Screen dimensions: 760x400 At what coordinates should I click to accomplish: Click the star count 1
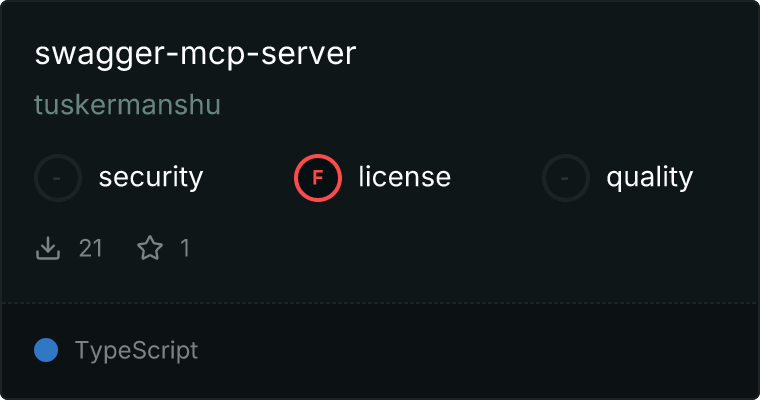click(185, 248)
